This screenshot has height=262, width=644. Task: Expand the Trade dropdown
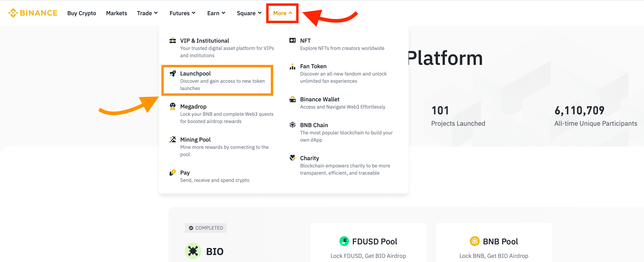[x=147, y=13]
